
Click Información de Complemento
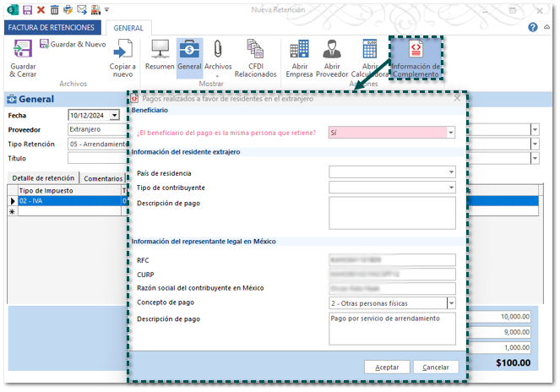point(416,58)
